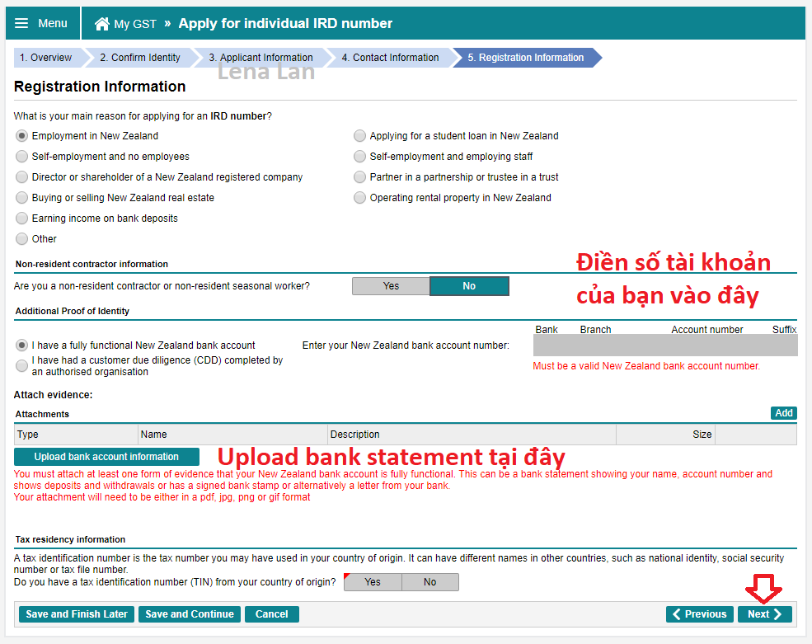Select Employment in New Zealand option
The image size is (812, 644).
coord(21,136)
